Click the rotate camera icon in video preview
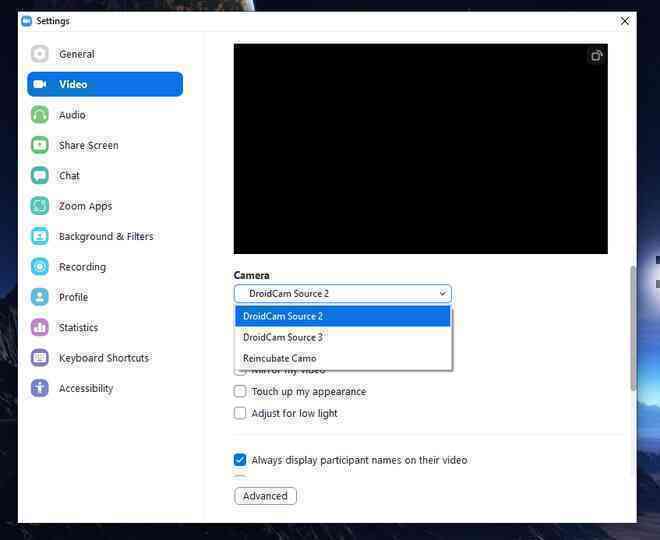Image resolution: width=660 pixels, height=540 pixels. pyautogui.click(x=596, y=56)
